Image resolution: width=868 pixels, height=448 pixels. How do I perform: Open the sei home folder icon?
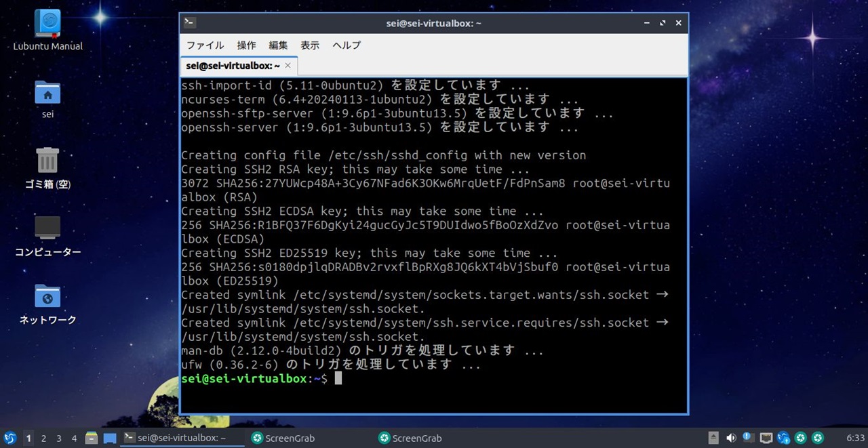[x=47, y=98]
